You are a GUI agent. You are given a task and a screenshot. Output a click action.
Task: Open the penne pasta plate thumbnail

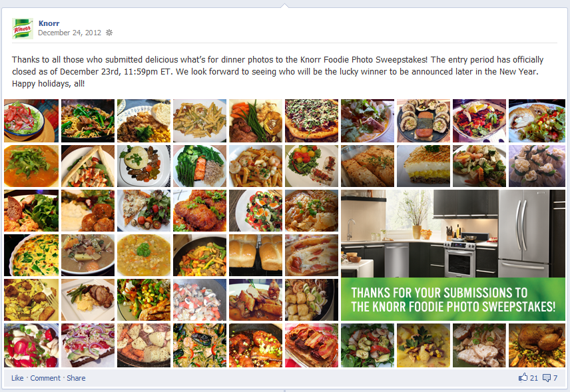point(200,120)
